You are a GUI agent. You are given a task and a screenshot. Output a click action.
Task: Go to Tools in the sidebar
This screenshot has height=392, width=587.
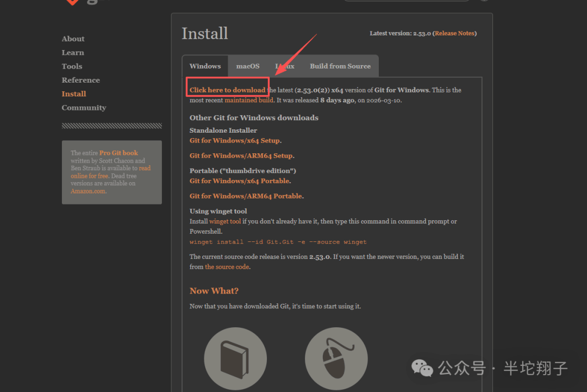72,67
